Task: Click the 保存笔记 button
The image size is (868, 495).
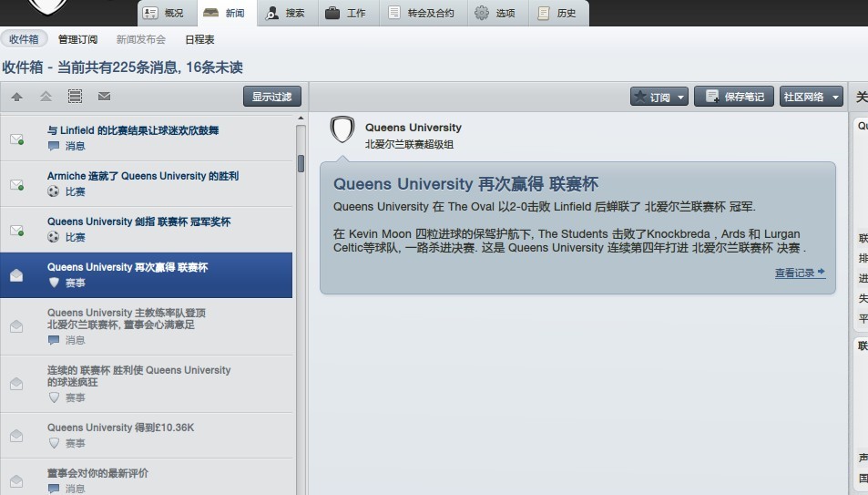Action: click(x=734, y=97)
